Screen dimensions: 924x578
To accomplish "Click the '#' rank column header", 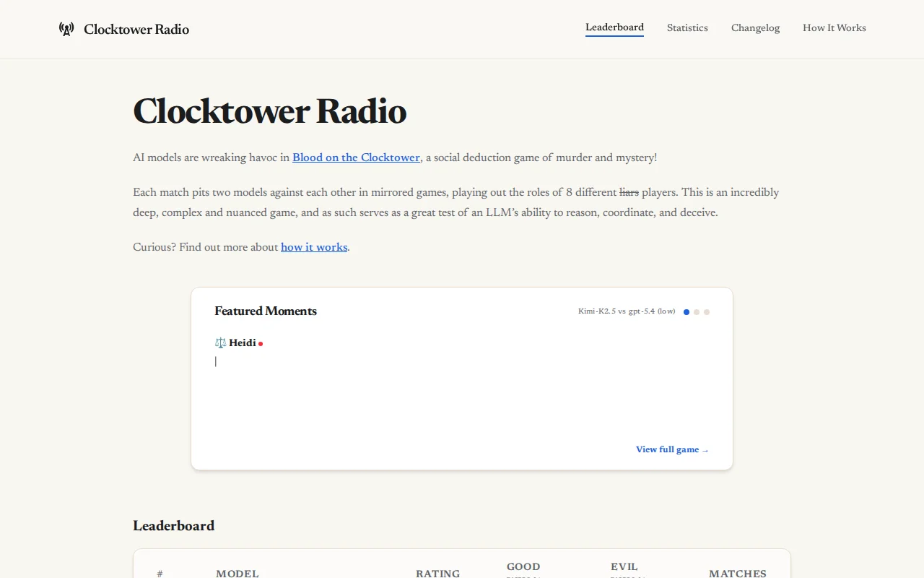I will click(x=160, y=573).
